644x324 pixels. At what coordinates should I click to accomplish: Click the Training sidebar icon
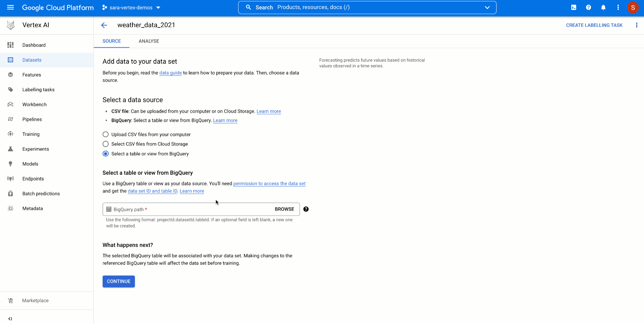tap(10, 134)
